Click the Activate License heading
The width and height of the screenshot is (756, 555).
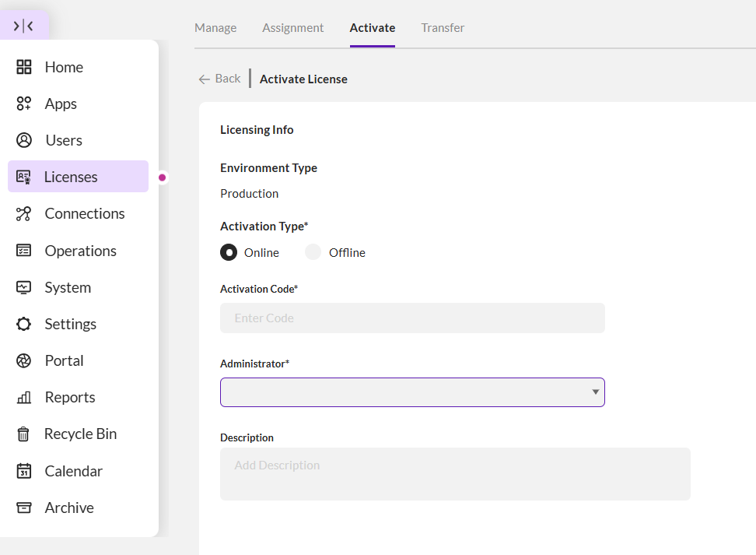point(303,79)
